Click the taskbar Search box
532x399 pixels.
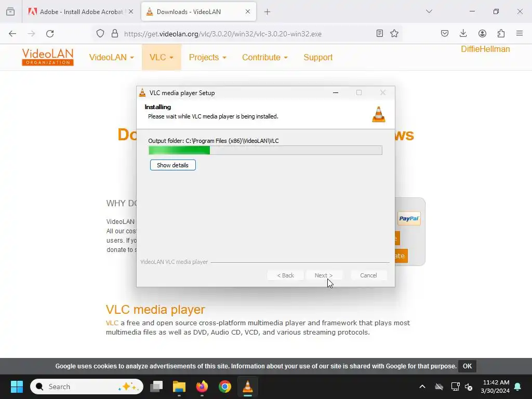point(87,387)
